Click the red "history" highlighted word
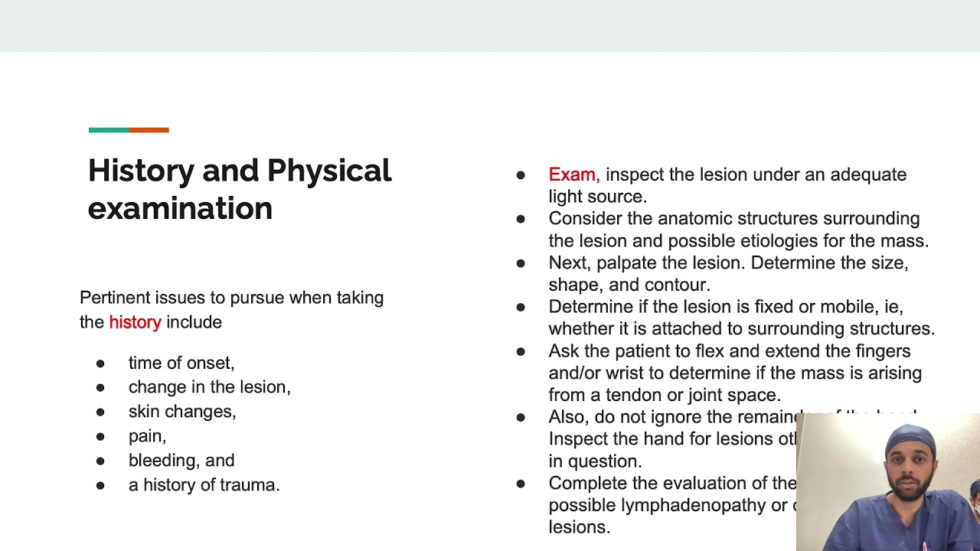 click(x=135, y=322)
